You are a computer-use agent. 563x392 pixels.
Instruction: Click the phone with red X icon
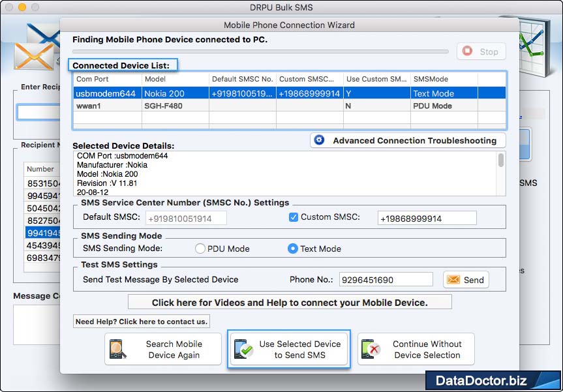coord(371,349)
